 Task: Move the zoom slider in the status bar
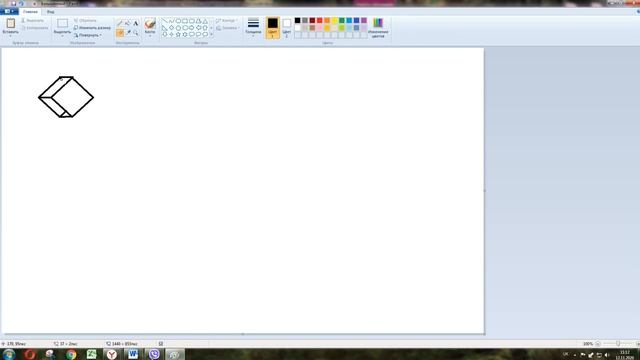coord(618,344)
